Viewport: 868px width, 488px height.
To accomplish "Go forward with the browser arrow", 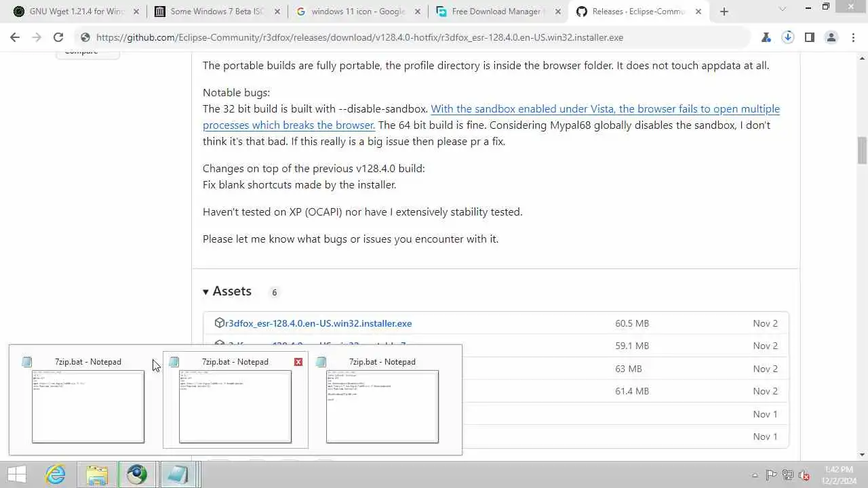I will [x=37, y=37].
